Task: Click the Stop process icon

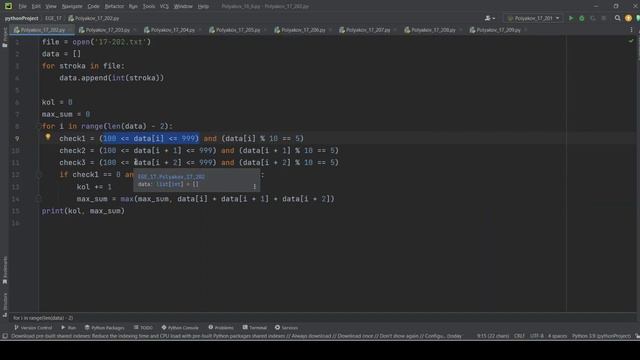Action: click(x=604, y=18)
